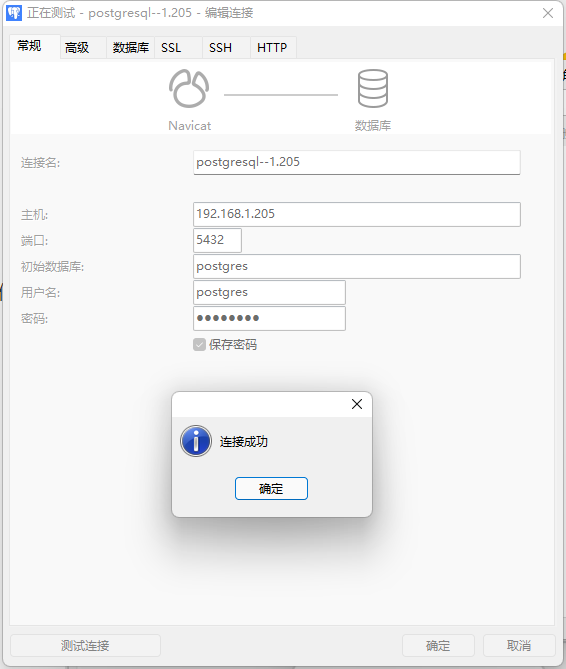Switch to the 高级 tab
The height and width of the screenshot is (669, 566).
[x=77, y=47]
